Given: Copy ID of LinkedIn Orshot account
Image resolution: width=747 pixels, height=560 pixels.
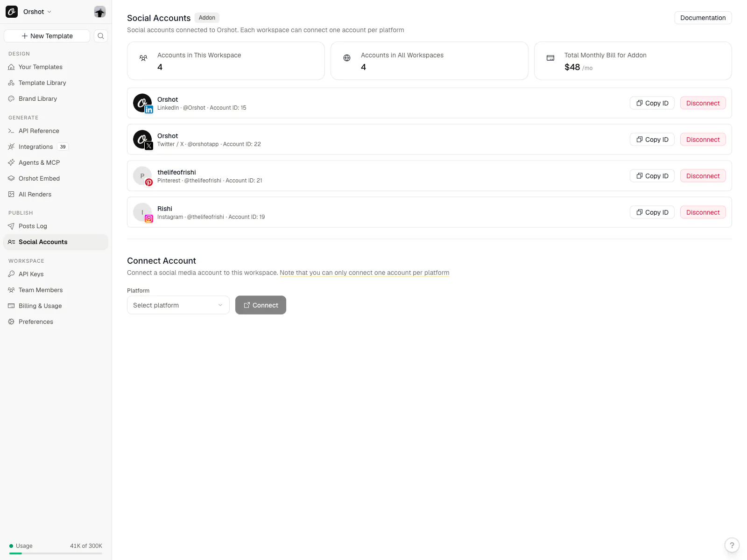Looking at the screenshot, I should coord(652,103).
